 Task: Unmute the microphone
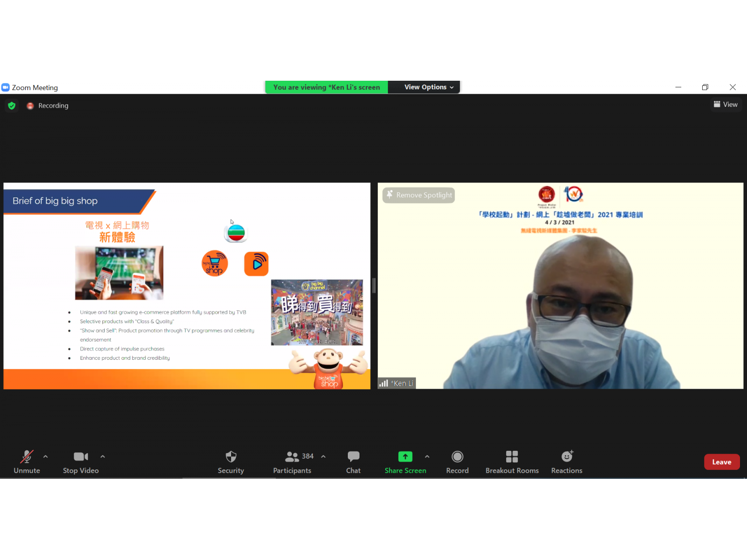tap(27, 462)
